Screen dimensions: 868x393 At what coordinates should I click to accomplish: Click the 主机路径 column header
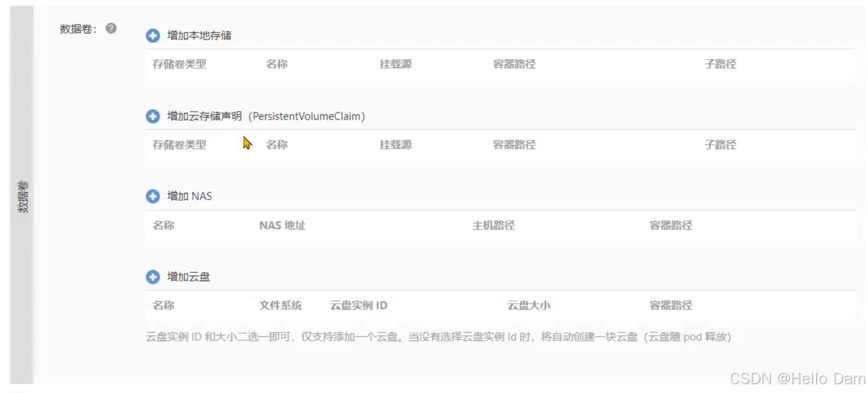[x=493, y=225]
